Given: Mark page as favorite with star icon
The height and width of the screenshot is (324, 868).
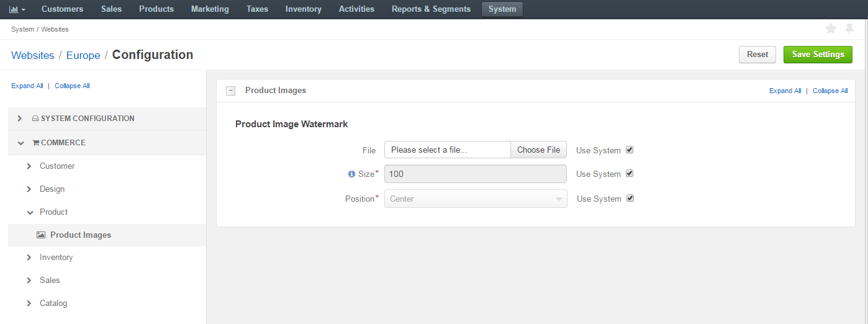Looking at the screenshot, I should point(831,29).
